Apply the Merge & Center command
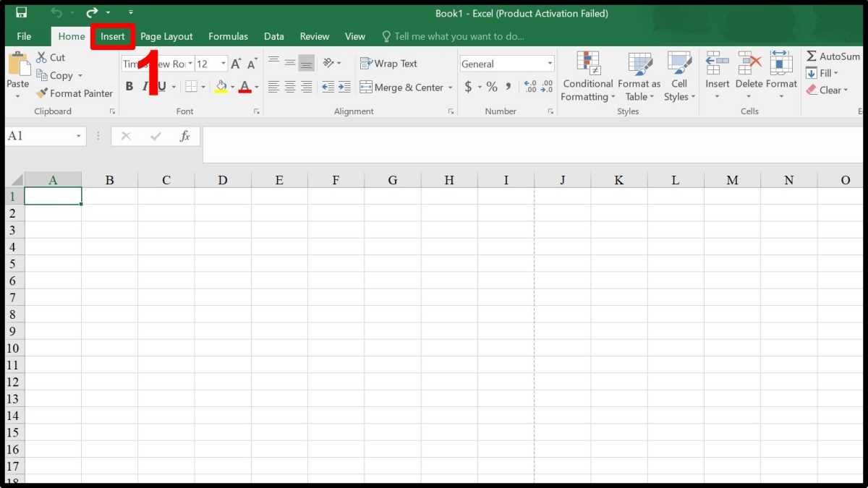This screenshot has width=868, height=488. pos(401,87)
